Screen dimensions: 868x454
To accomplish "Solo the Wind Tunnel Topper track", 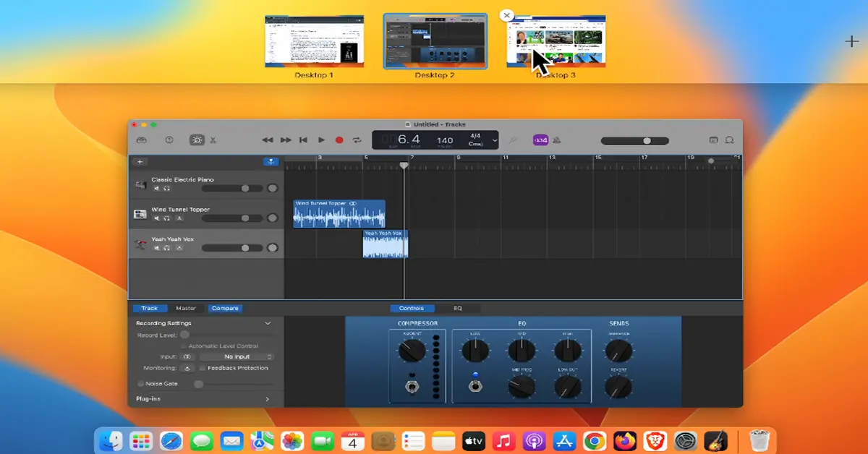I will (x=166, y=218).
